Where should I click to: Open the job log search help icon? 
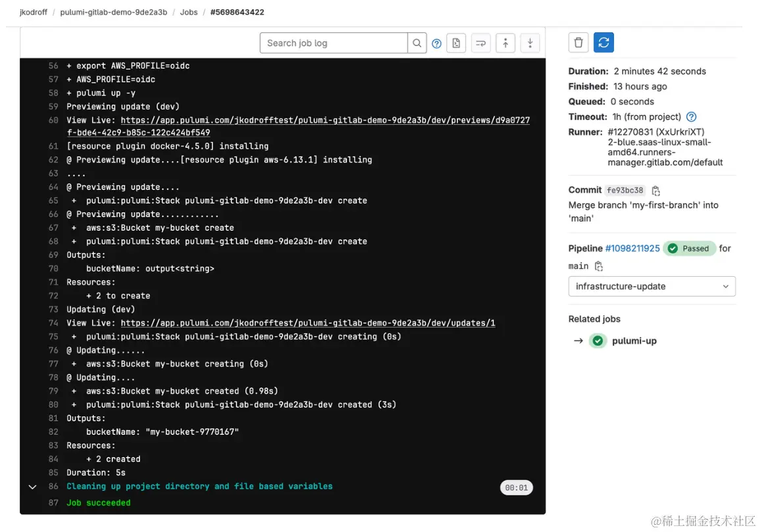point(437,43)
